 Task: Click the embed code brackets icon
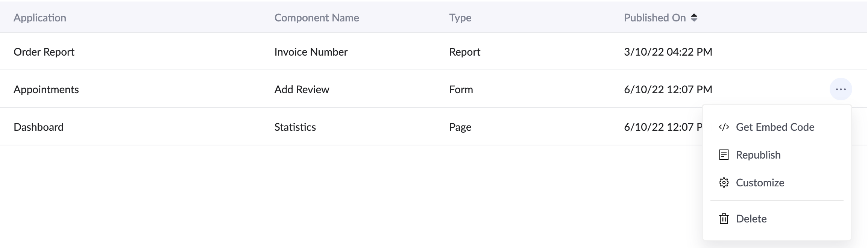(724, 127)
